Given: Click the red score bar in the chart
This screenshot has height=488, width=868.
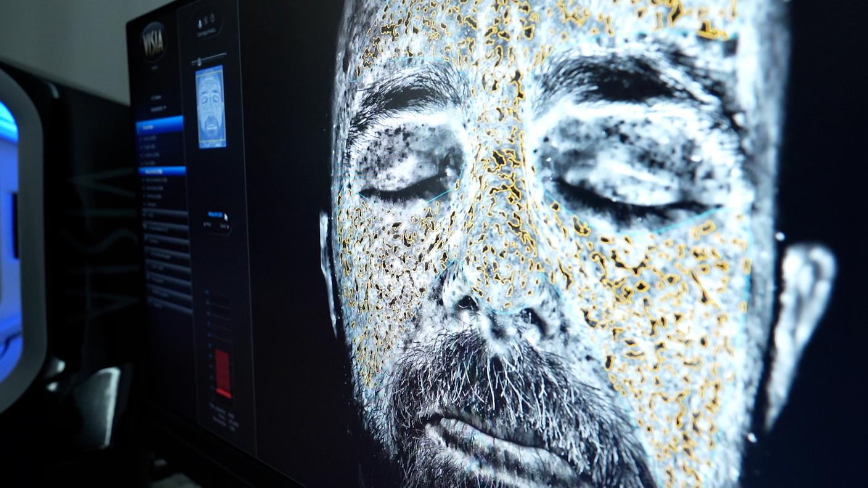Looking at the screenshot, I should (223, 368).
